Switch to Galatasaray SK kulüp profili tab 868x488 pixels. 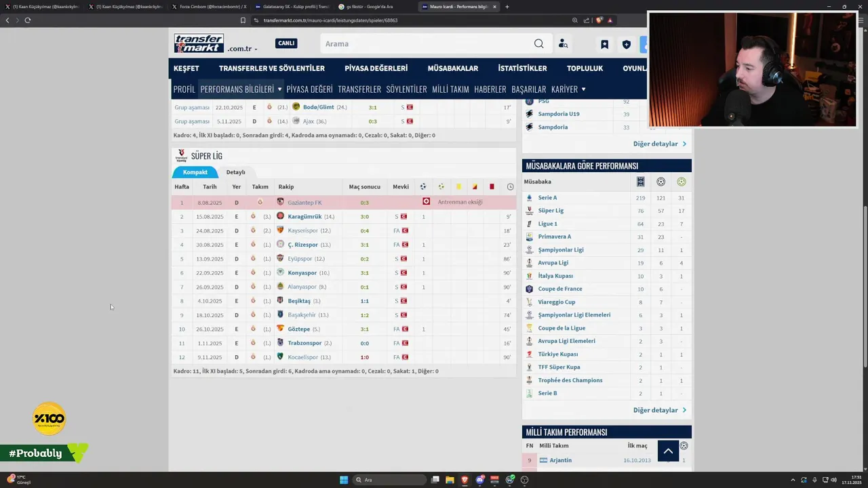pos(292,7)
